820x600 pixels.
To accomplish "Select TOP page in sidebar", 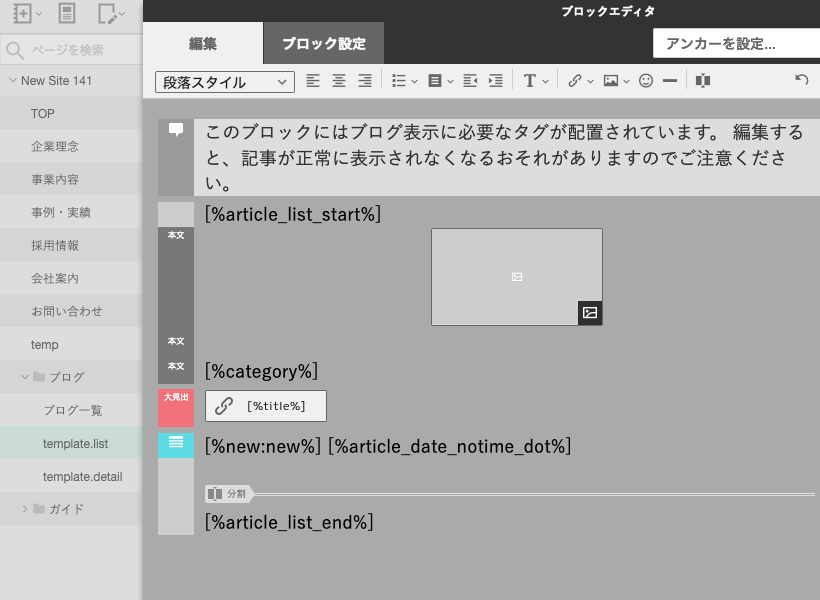I will tap(71, 114).
